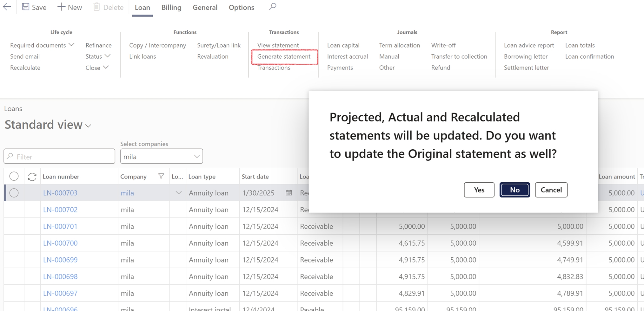
Task: Sort by the Loan type column header
Action: coord(202,177)
